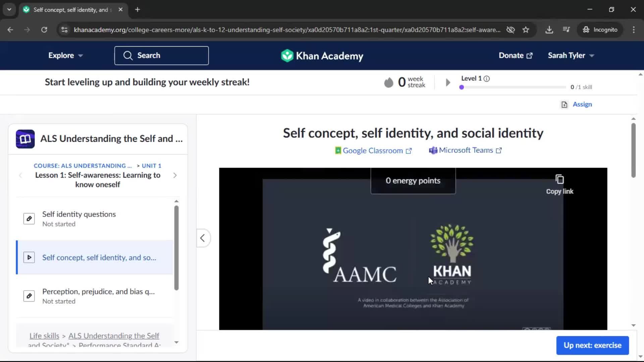Image resolution: width=644 pixels, height=362 pixels.
Task: Open the UNIT 1 breadcrumb
Action: (152, 166)
